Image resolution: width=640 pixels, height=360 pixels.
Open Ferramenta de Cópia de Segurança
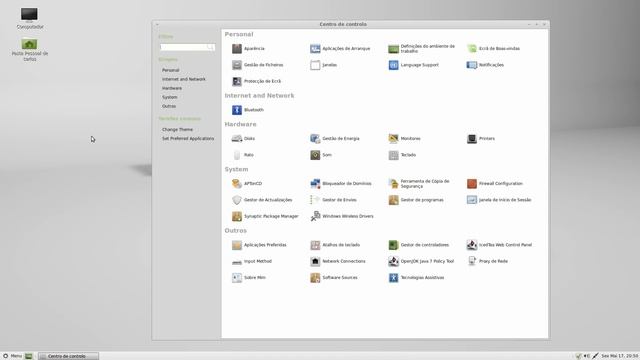click(x=419, y=183)
